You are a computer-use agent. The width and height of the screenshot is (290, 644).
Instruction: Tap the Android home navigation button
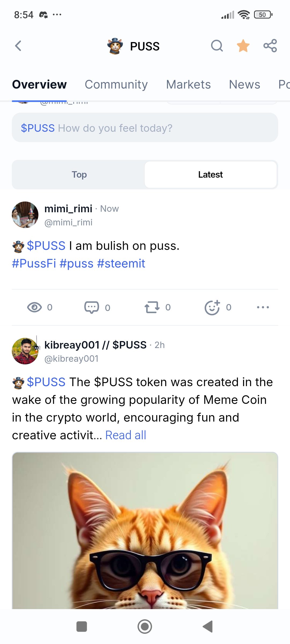click(145, 627)
